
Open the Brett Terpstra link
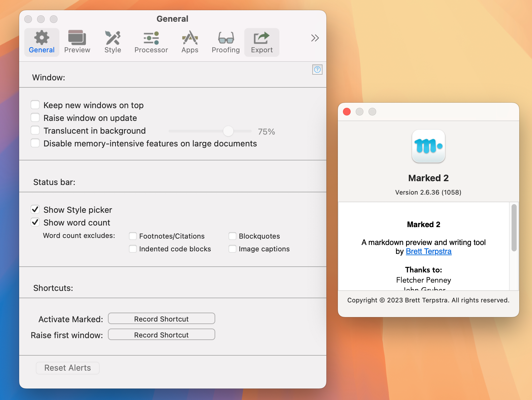click(x=429, y=251)
